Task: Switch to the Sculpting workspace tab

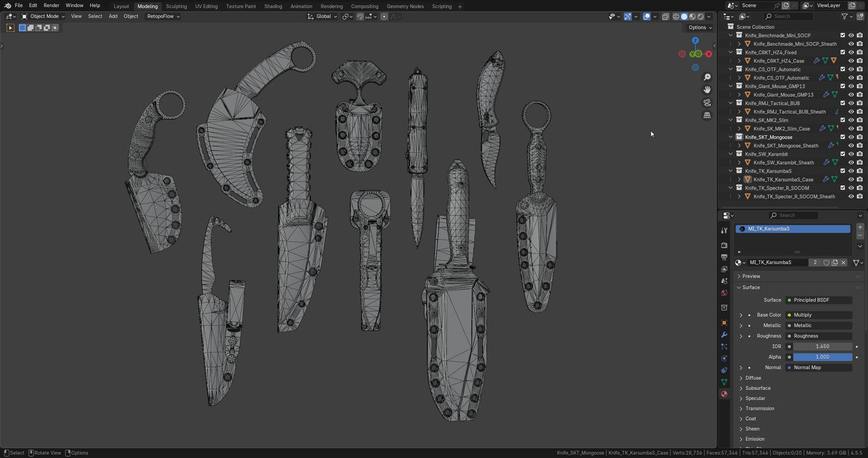Action: click(176, 6)
